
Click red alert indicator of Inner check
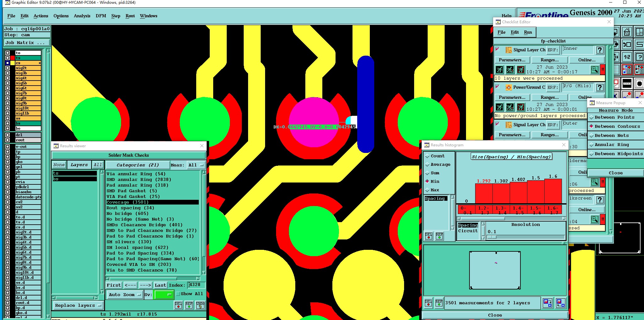pos(602,70)
